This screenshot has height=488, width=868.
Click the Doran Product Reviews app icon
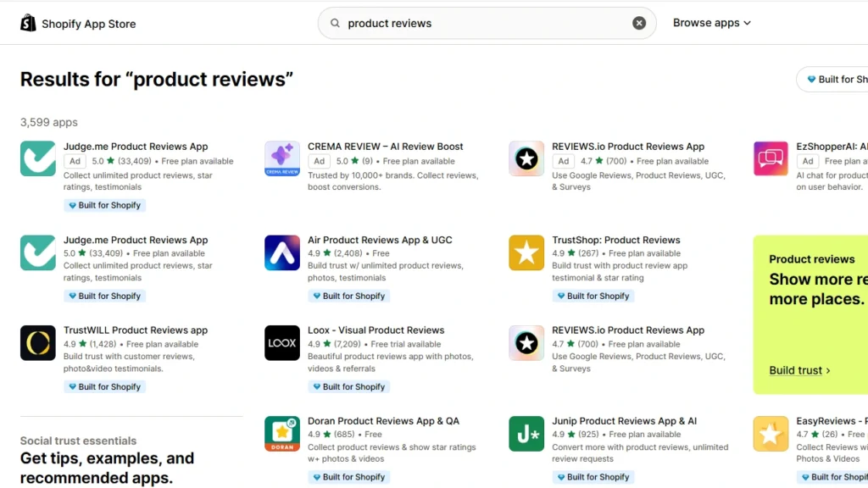(x=281, y=433)
